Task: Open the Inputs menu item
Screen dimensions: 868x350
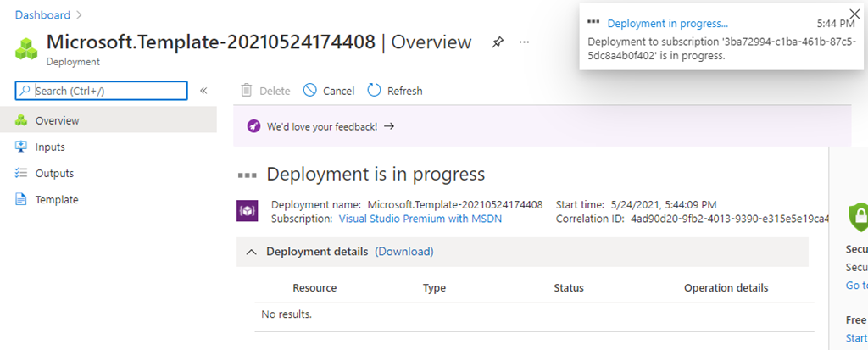Action: (x=50, y=147)
